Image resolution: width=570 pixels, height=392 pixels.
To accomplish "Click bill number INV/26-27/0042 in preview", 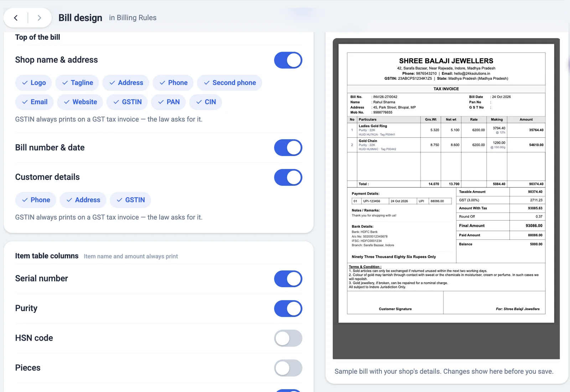I will click(385, 97).
